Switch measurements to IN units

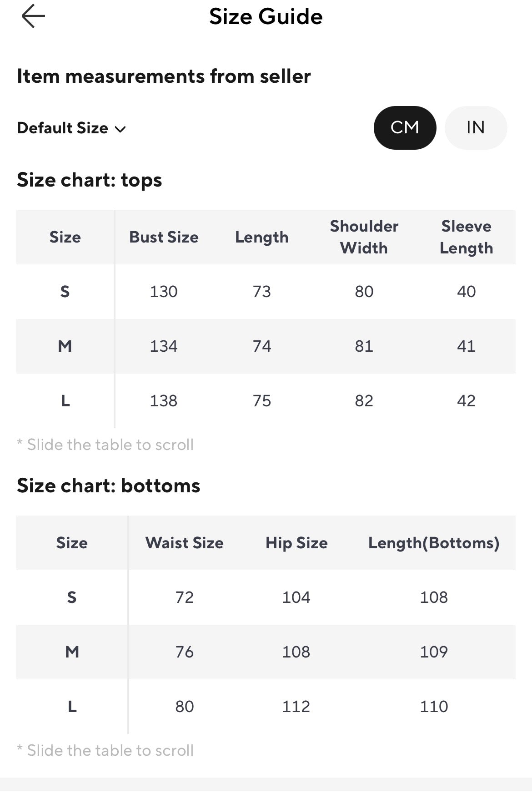[x=476, y=128]
